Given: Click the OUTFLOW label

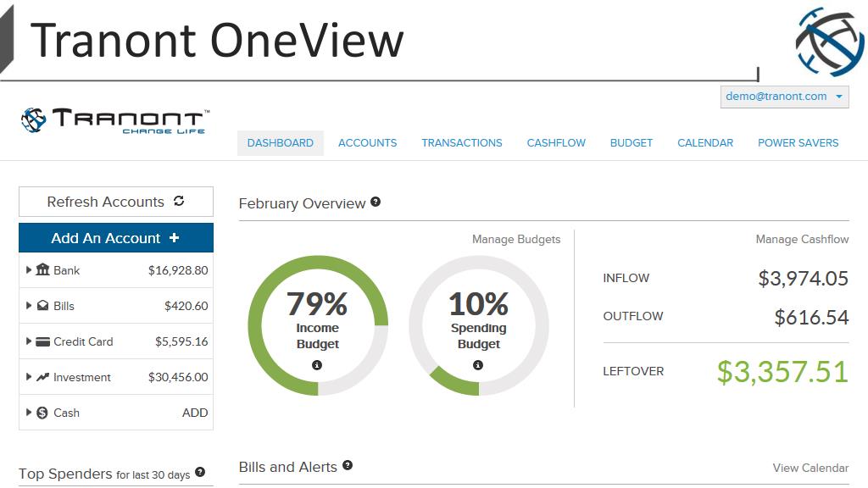Looking at the screenshot, I should (x=632, y=316).
